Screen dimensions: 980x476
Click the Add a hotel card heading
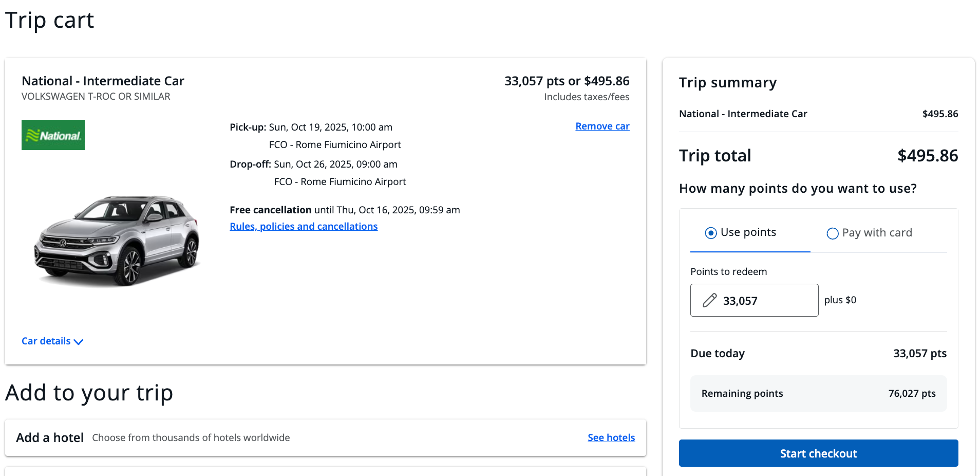(50, 437)
